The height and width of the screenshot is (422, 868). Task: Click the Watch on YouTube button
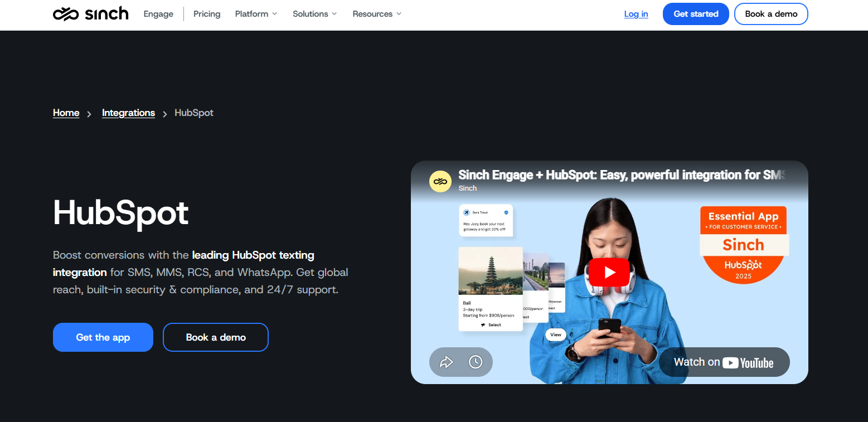(x=724, y=362)
